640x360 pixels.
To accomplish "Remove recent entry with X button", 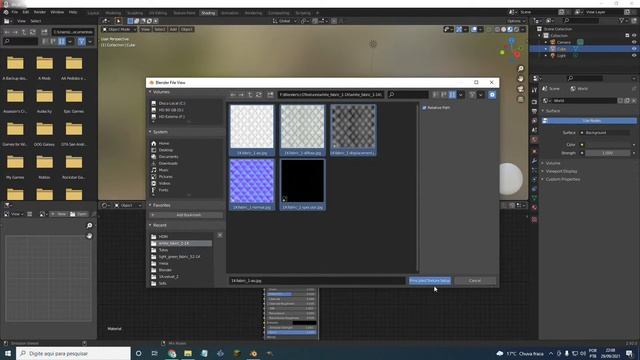I will [x=220, y=236].
